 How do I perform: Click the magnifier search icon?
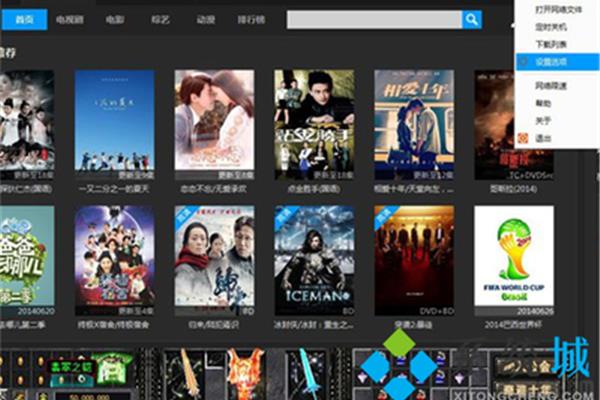coord(472,20)
